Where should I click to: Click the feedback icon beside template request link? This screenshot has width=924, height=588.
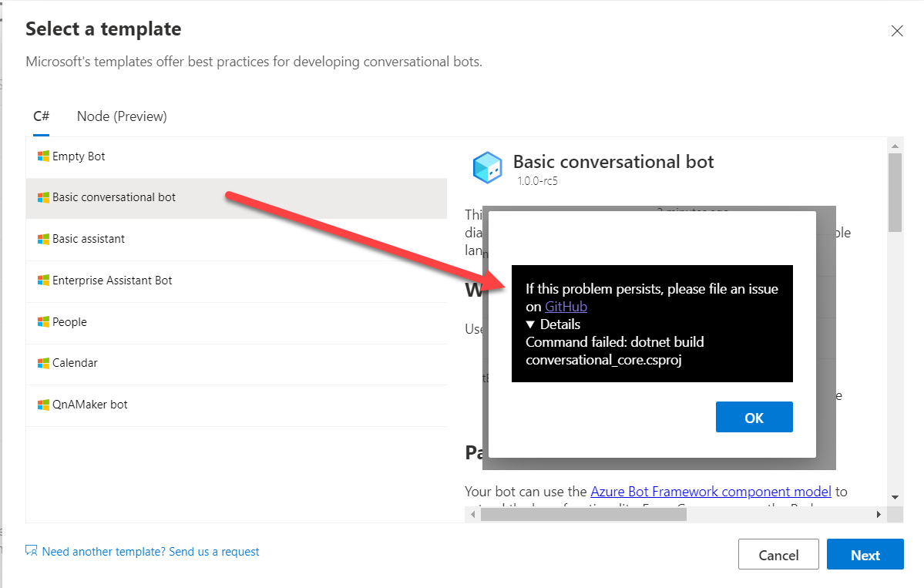pyautogui.click(x=31, y=551)
